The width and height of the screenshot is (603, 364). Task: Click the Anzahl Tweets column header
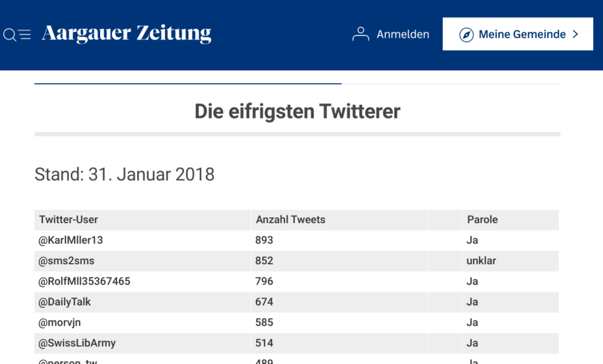point(290,220)
